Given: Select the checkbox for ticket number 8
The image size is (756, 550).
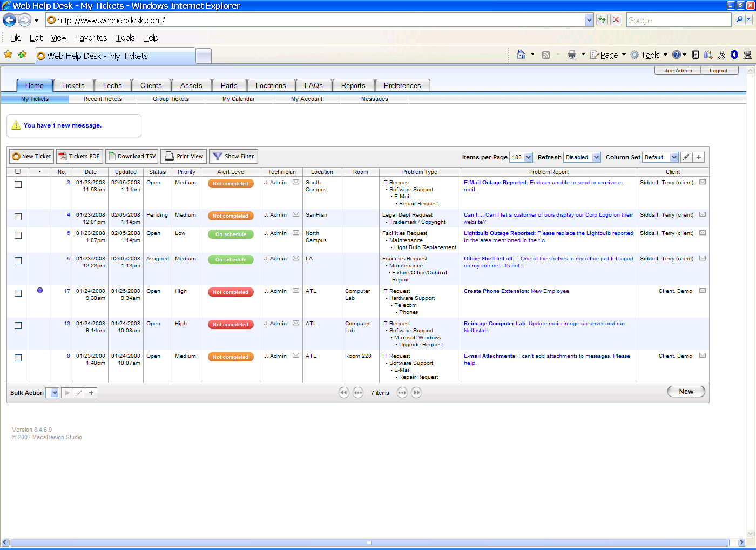Looking at the screenshot, I should (18, 358).
